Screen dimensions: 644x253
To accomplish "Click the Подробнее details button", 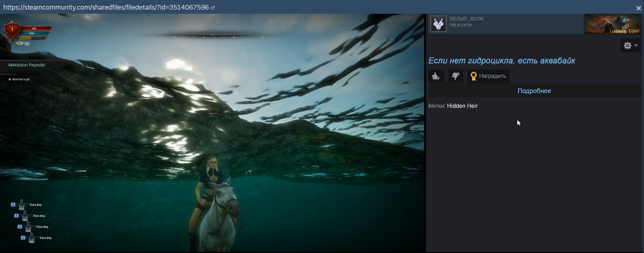I will pyautogui.click(x=534, y=91).
